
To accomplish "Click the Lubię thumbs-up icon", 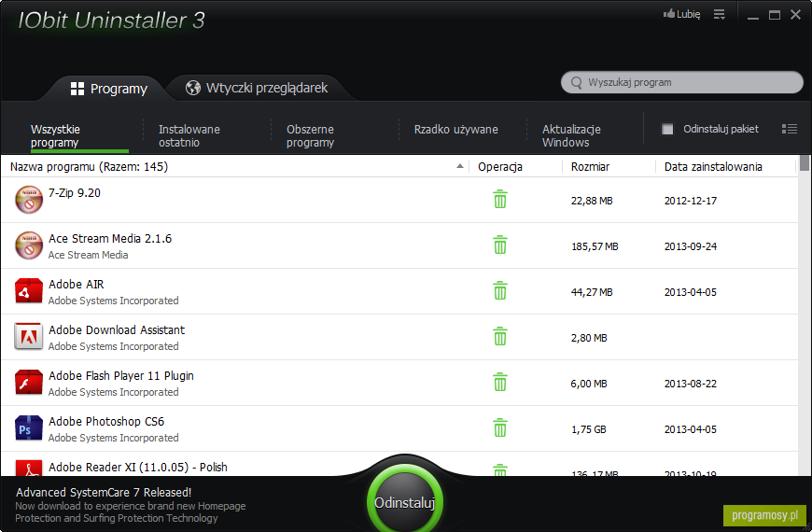I will click(669, 14).
